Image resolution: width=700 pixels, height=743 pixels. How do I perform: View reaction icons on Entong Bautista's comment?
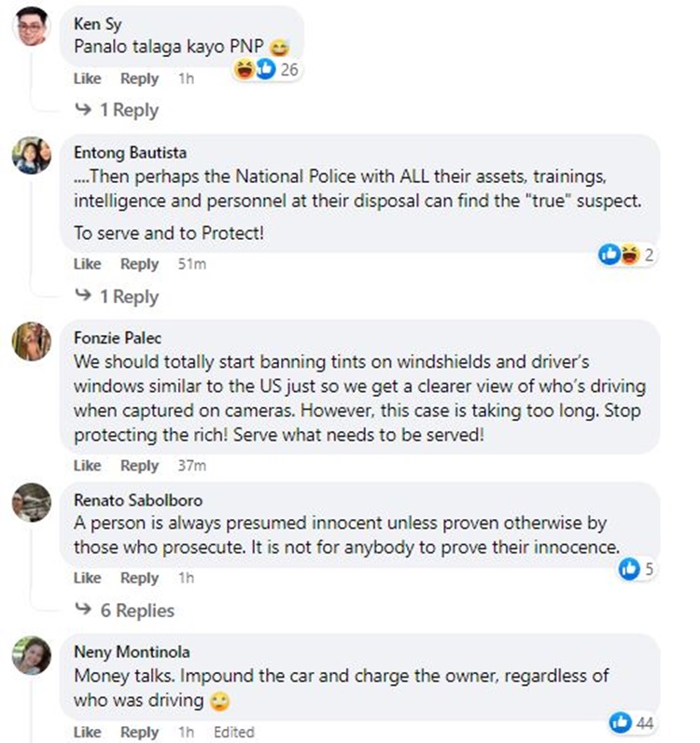[x=621, y=254]
